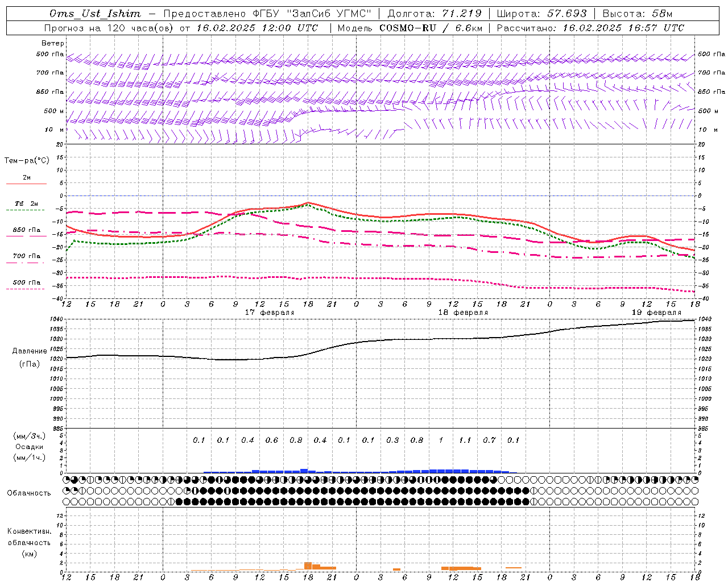Click the 'Ветер' wind panel label

53,43
